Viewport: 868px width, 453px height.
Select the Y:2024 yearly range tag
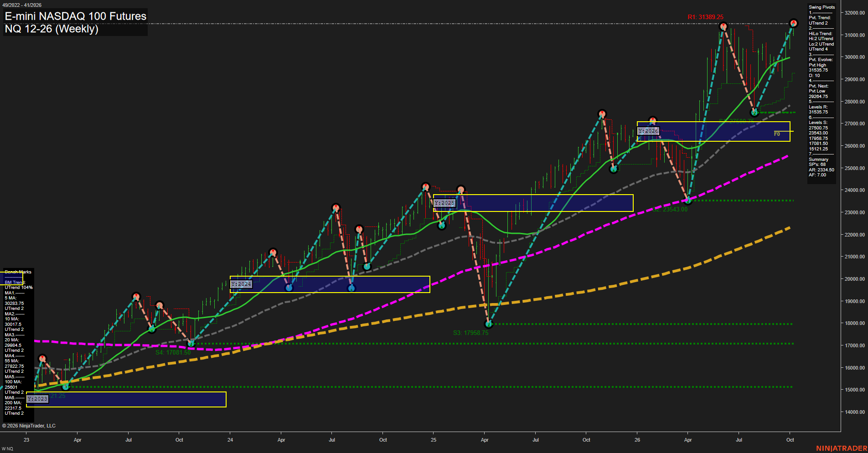[x=241, y=284]
